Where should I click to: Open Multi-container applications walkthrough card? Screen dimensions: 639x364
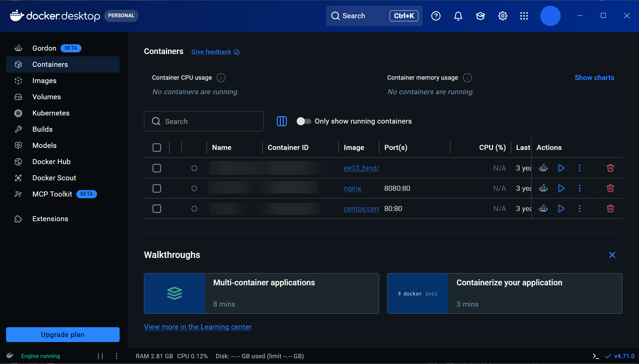point(262,293)
